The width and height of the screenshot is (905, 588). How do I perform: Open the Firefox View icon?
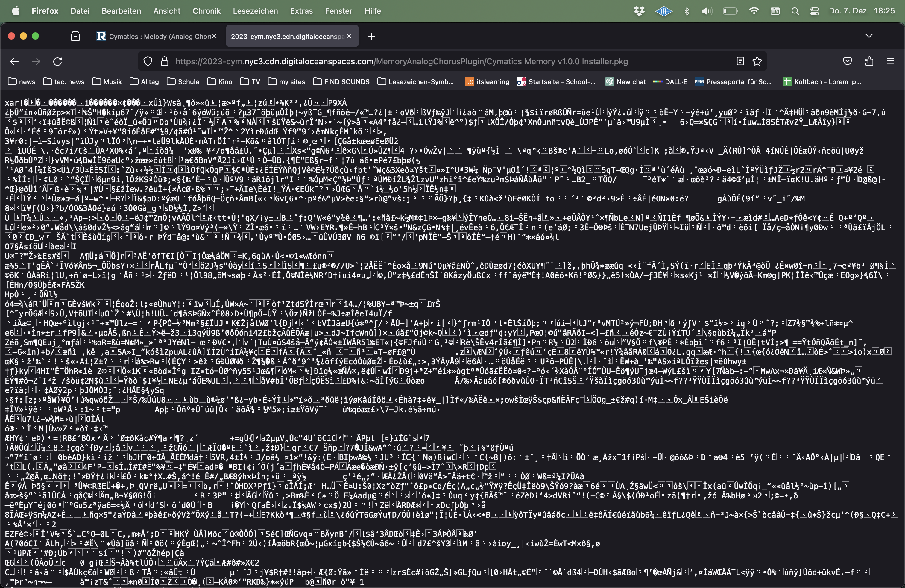75,36
